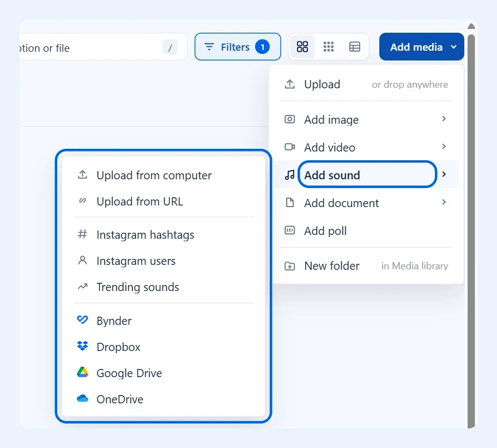497x448 pixels.
Task: Click the Bynder logo icon
Action: [x=82, y=319]
